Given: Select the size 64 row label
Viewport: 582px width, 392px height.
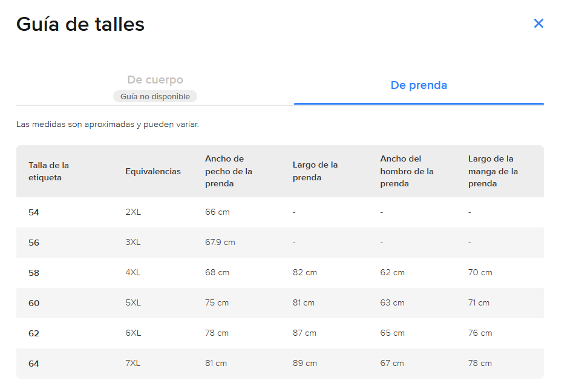Looking at the screenshot, I should [x=34, y=364].
